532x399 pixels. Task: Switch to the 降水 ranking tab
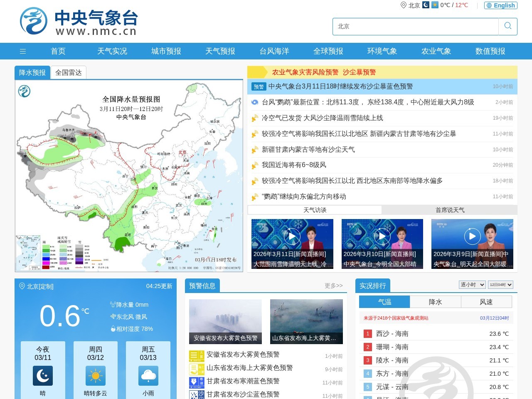[x=436, y=302]
